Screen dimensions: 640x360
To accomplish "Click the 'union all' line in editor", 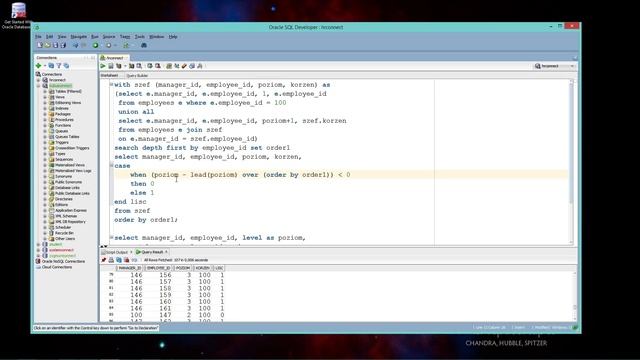I will pyautogui.click(x=136, y=112).
